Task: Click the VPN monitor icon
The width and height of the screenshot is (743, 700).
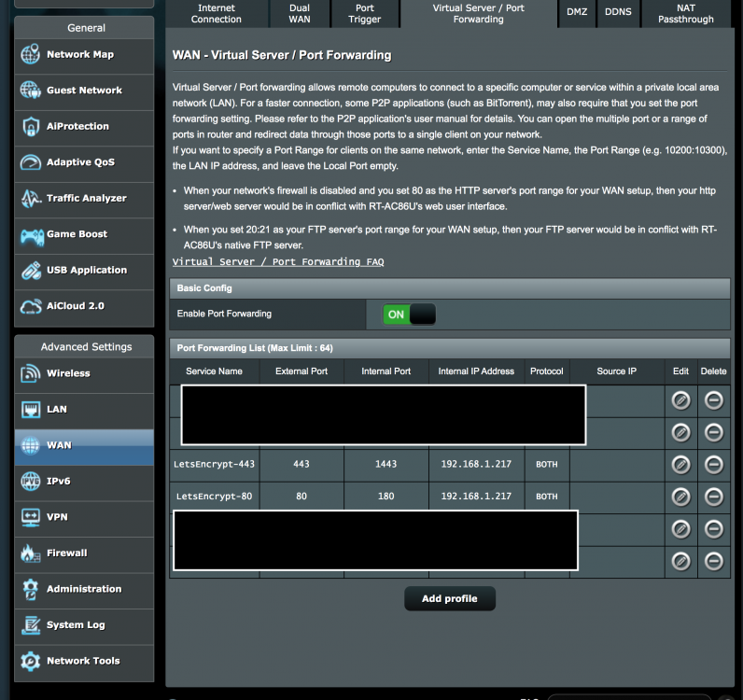Action: pyautogui.click(x=31, y=517)
